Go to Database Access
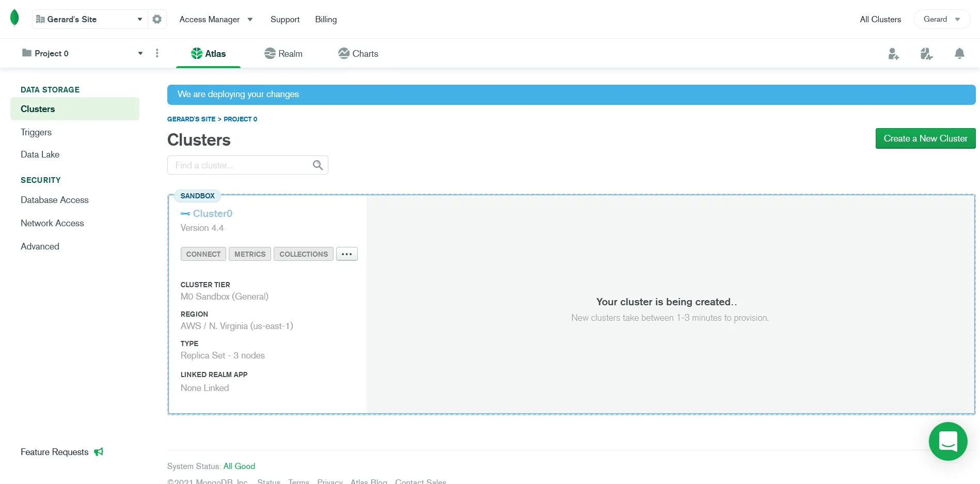 54,200
